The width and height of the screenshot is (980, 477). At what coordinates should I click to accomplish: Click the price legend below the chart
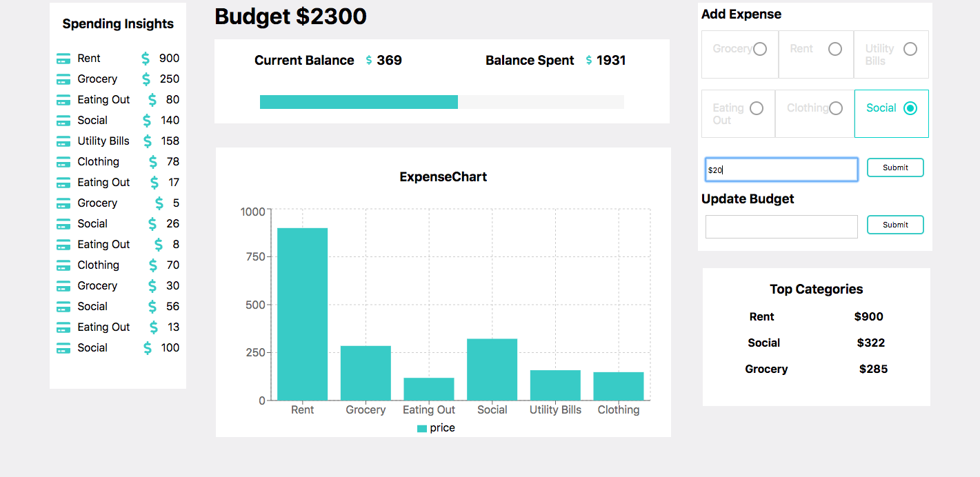click(x=436, y=427)
